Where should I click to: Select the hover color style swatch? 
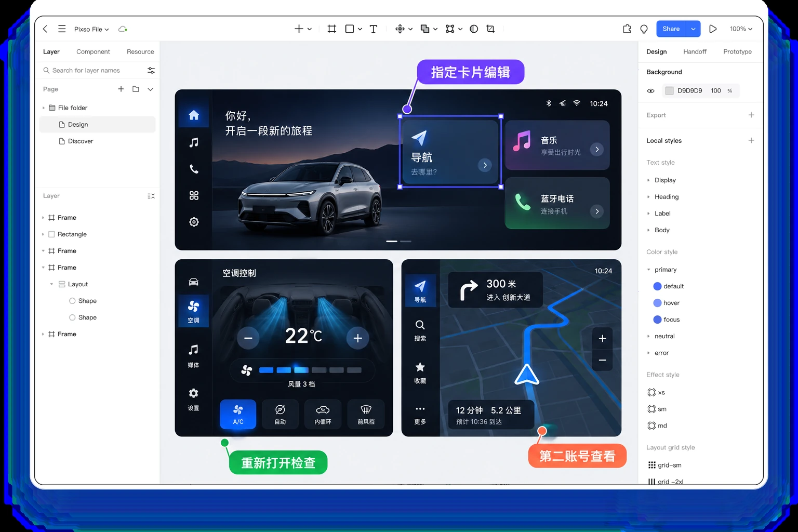click(x=657, y=303)
